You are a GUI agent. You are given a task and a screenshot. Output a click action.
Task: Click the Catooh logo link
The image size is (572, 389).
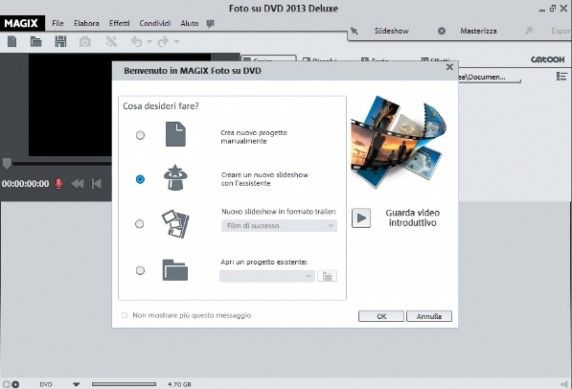pyautogui.click(x=548, y=59)
